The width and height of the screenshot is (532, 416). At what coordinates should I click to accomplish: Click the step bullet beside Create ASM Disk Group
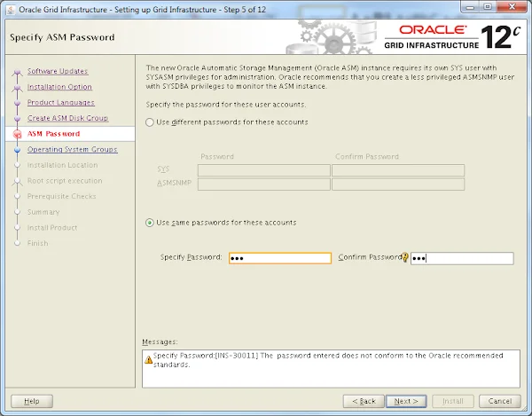coord(18,119)
